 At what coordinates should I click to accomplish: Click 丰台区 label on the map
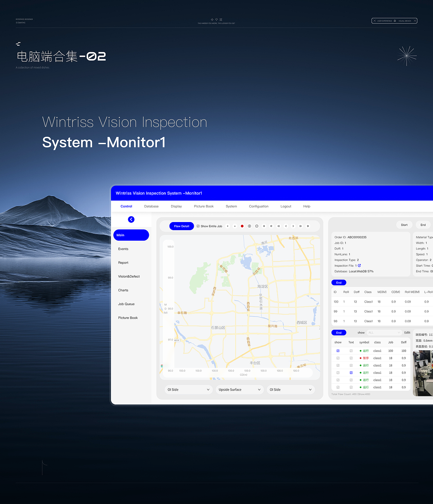255,363
